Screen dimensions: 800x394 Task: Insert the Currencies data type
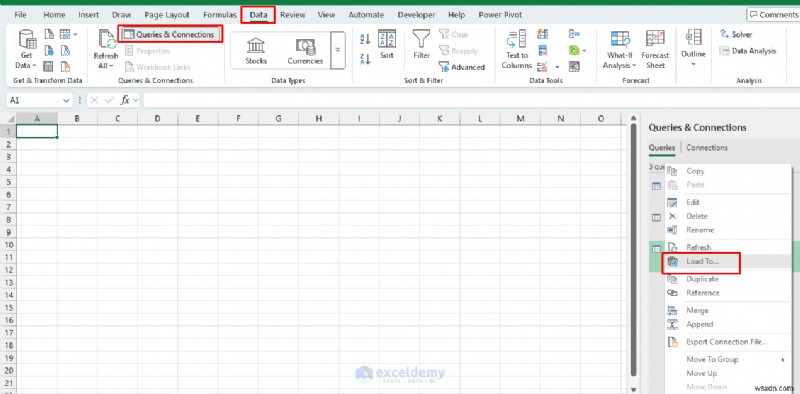click(305, 51)
